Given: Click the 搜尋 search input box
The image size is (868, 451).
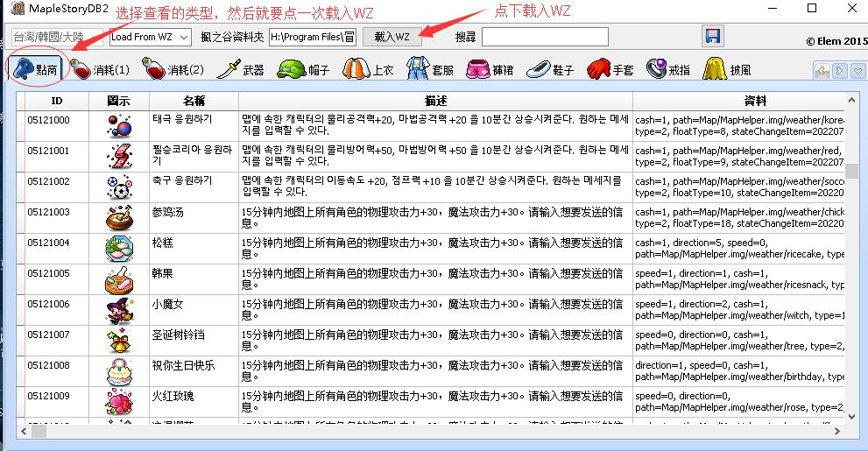Looking at the screenshot, I should coord(545,37).
